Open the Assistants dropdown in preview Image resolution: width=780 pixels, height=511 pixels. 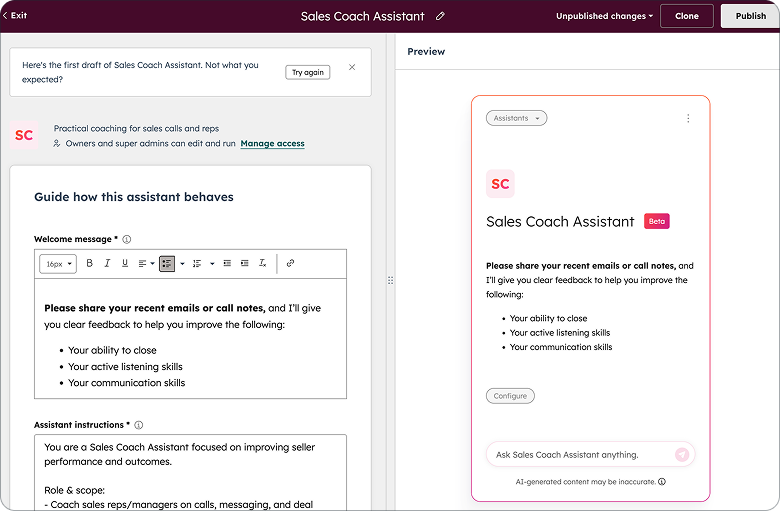pos(516,118)
